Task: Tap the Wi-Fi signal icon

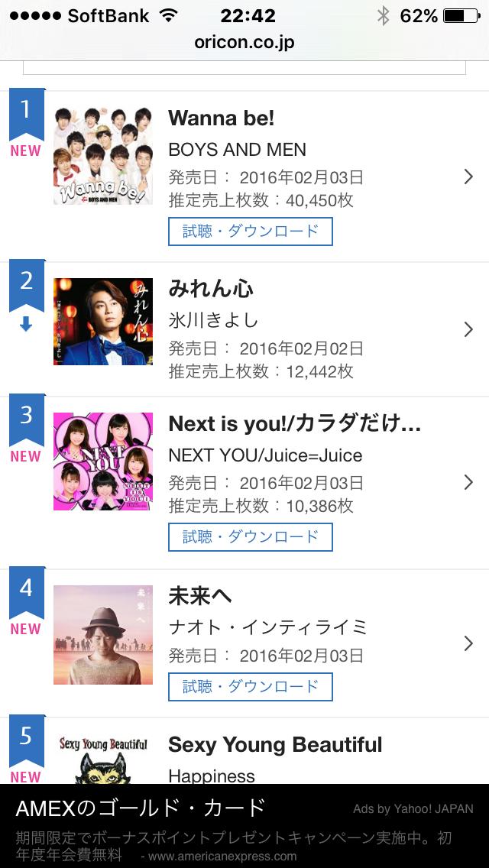Action: [168, 16]
